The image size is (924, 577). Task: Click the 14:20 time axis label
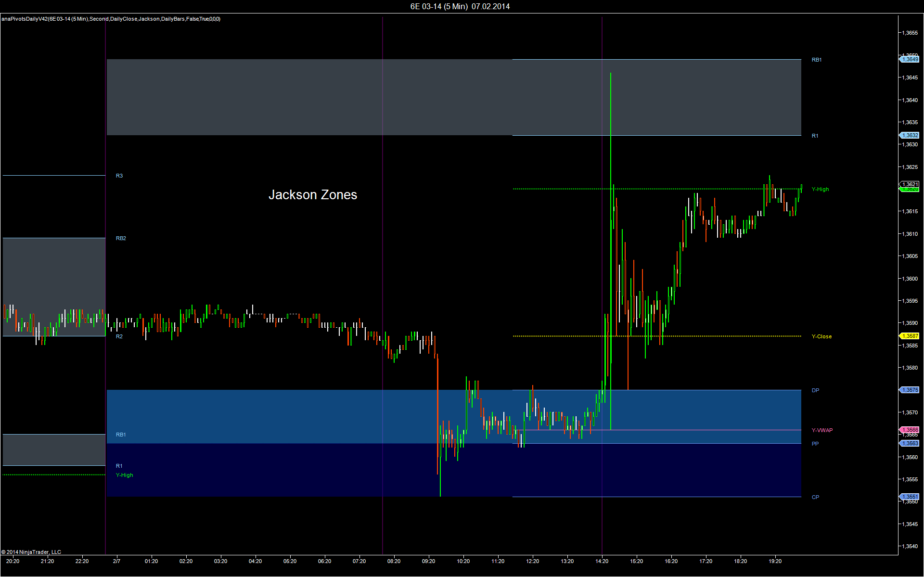[x=602, y=561]
